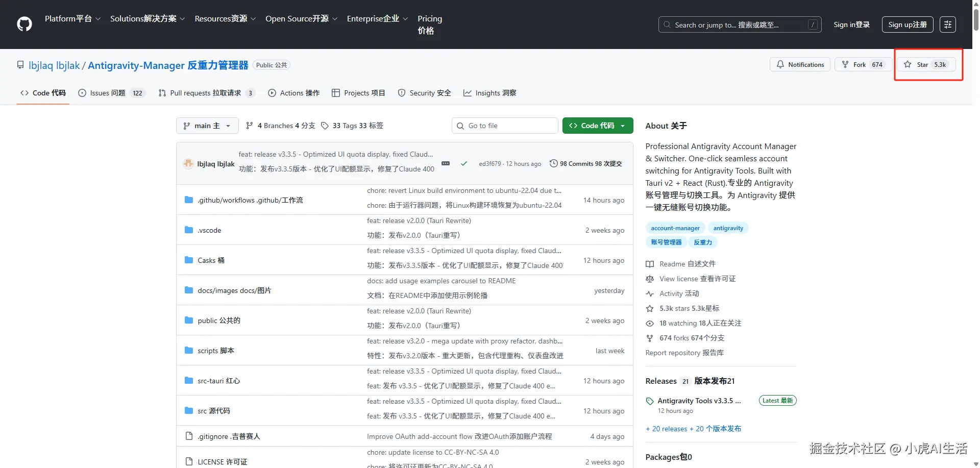Click folder icon for scripts
980x468 pixels.
coord(189,350)
